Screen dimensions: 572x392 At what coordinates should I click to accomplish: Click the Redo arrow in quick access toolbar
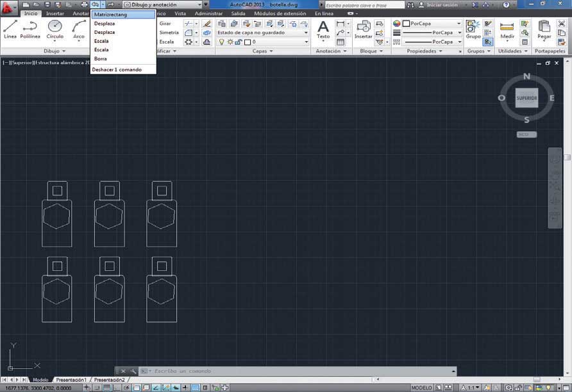pos(111,4)
